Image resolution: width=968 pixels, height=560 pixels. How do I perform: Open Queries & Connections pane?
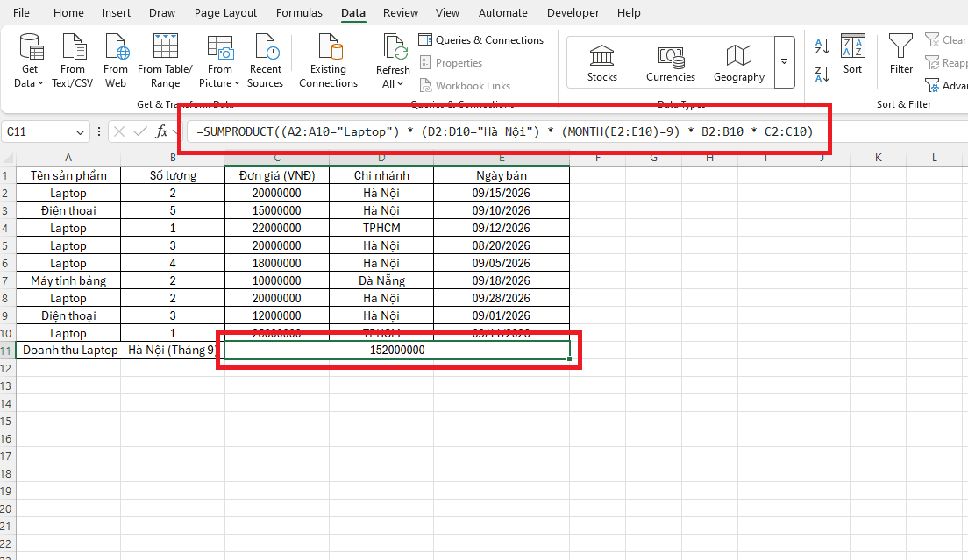coord(481,40)
